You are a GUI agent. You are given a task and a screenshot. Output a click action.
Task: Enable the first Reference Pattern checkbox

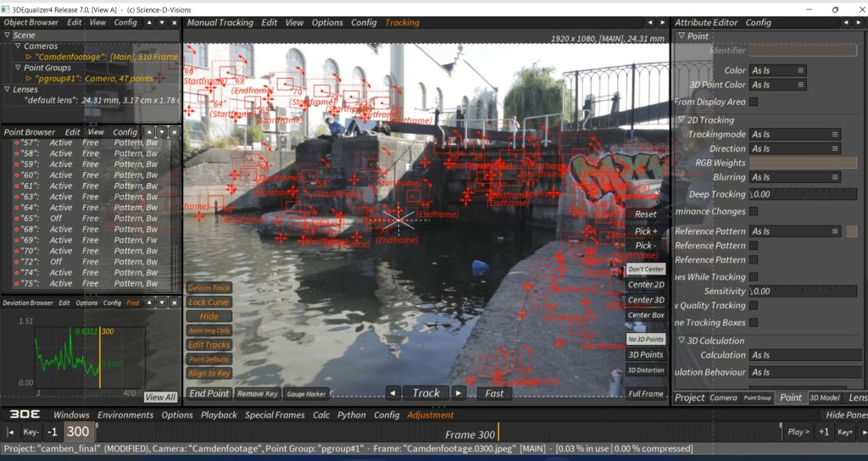[754, 246]
